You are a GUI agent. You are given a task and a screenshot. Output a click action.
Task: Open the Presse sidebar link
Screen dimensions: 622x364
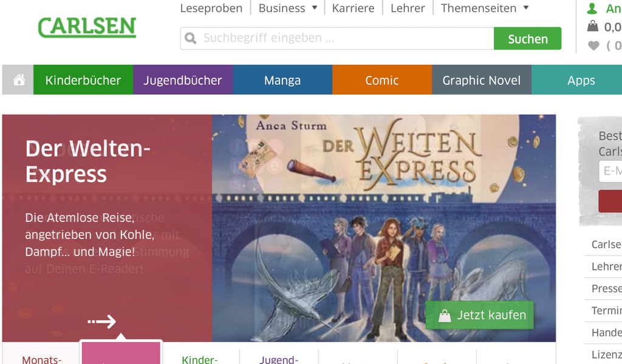click(x=607, y=288)
